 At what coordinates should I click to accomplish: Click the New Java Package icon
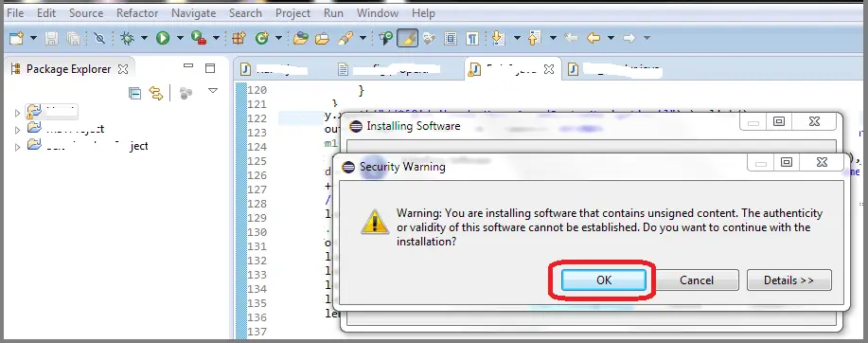click(x=239, y=38)
